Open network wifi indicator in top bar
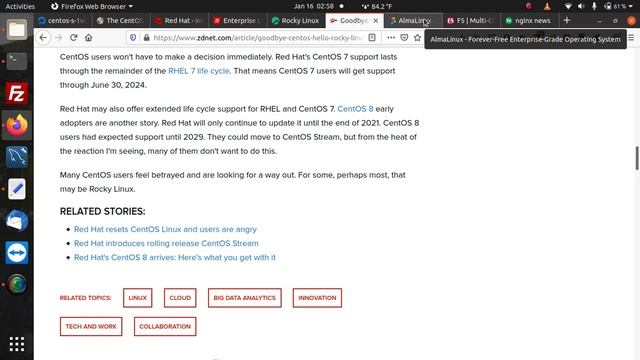The width and height of the screenshot is (640, 360). (x=568, y=6)
